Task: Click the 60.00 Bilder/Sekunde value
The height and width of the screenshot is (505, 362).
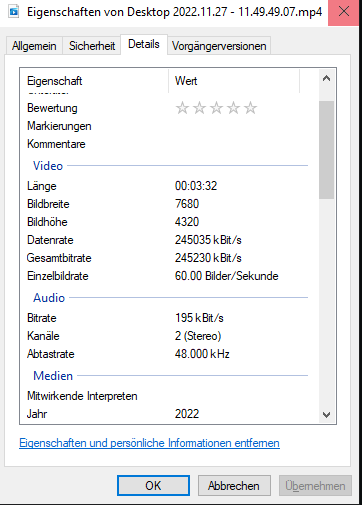Action: [x=227, y=276]
